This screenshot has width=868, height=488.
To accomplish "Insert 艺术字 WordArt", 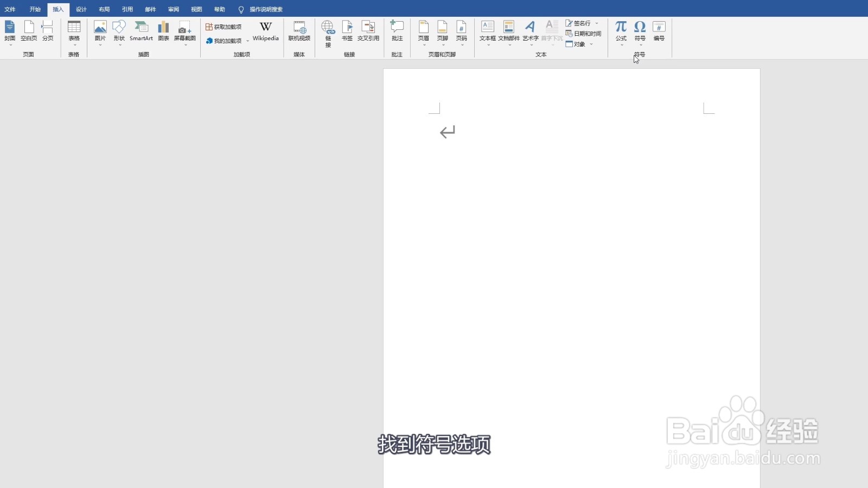I will (x=531, y=33).
